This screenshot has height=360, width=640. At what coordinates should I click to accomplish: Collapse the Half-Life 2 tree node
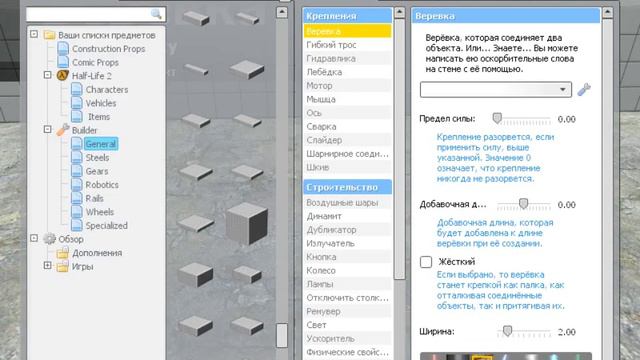pos(48,75)
